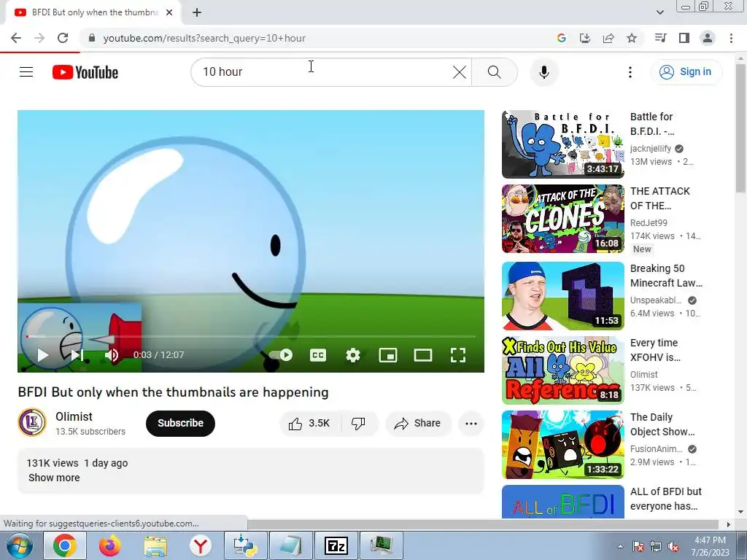Go to YouTube home via logo

(85, 72)
